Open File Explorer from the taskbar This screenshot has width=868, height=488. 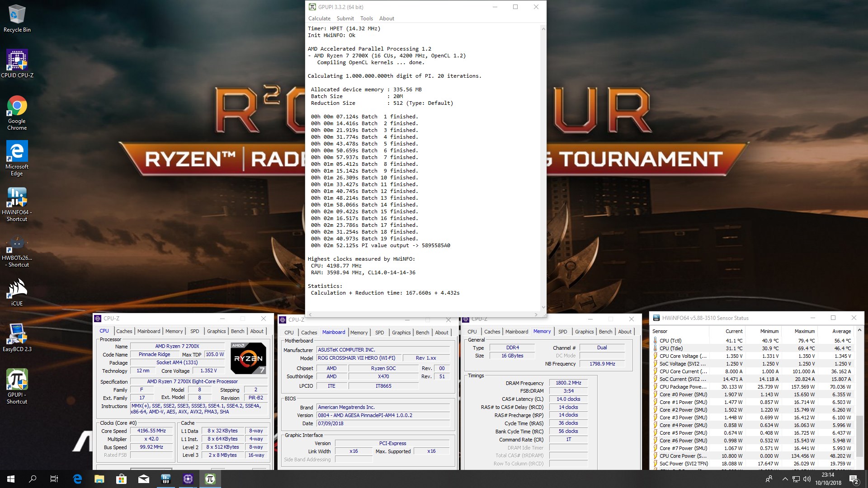point(99,479)
